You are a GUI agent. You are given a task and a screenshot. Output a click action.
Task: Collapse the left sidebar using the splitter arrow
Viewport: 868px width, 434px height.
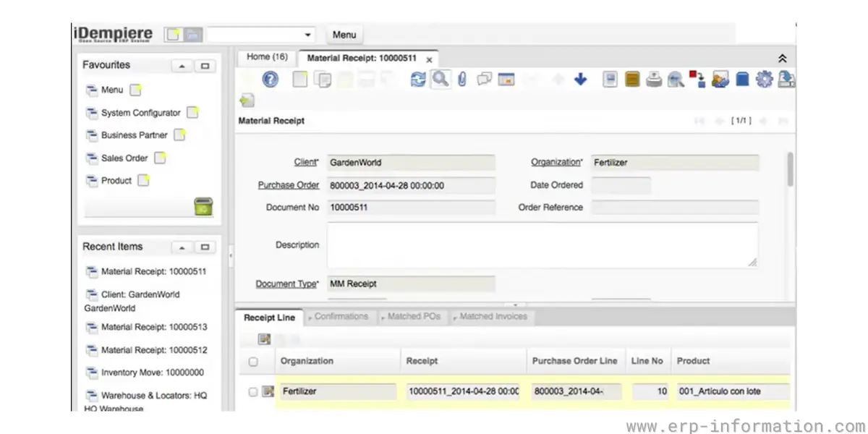pyautogui.click(x=231, y=255)
